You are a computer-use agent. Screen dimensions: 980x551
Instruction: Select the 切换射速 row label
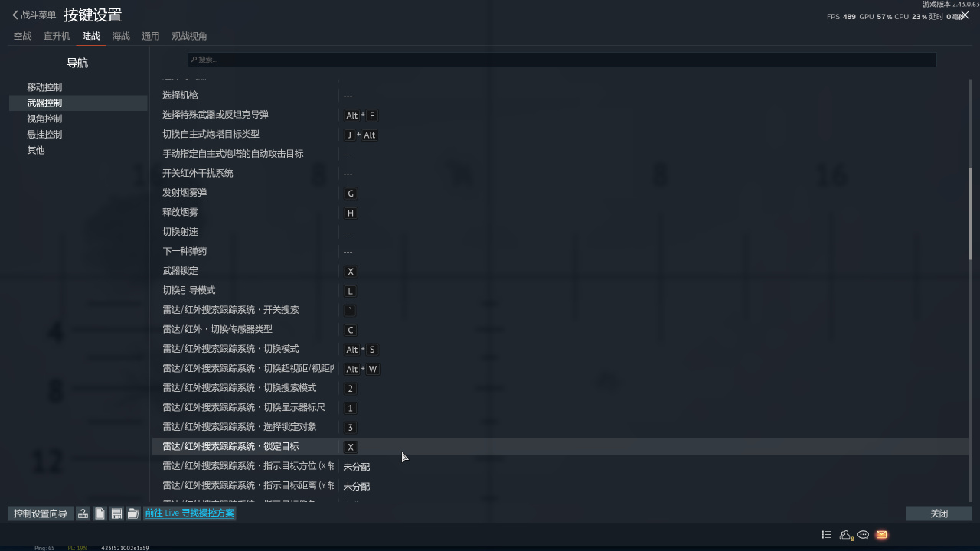tap(180, 232)
